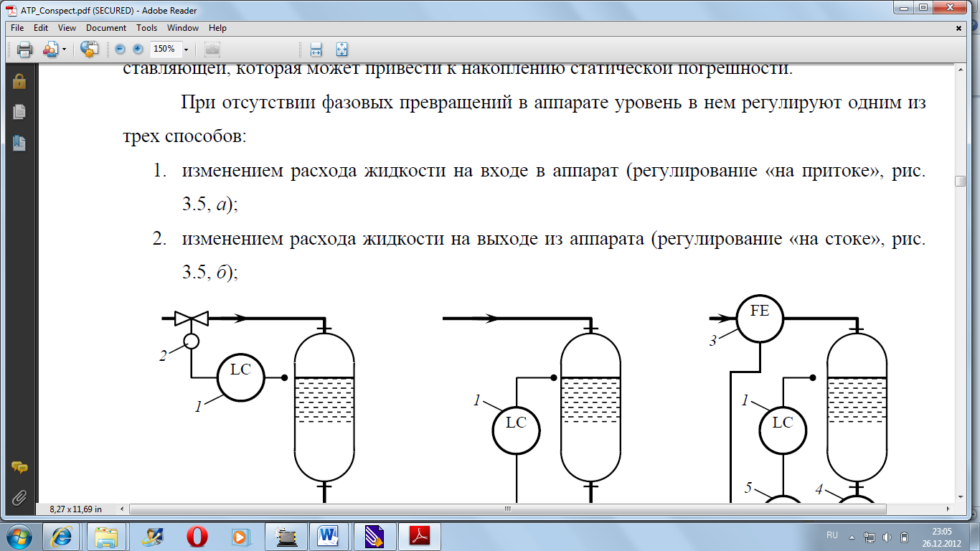Click the horizontal scrollbar thumb
Screen dimensions: 980x551
pos(508,509)
